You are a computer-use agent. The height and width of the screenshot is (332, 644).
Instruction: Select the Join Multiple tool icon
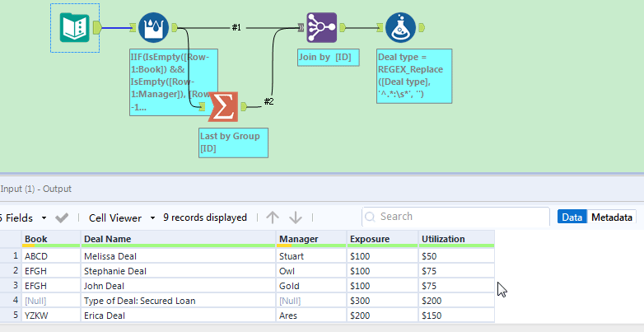pyautogui.click(x=321, y=28)
